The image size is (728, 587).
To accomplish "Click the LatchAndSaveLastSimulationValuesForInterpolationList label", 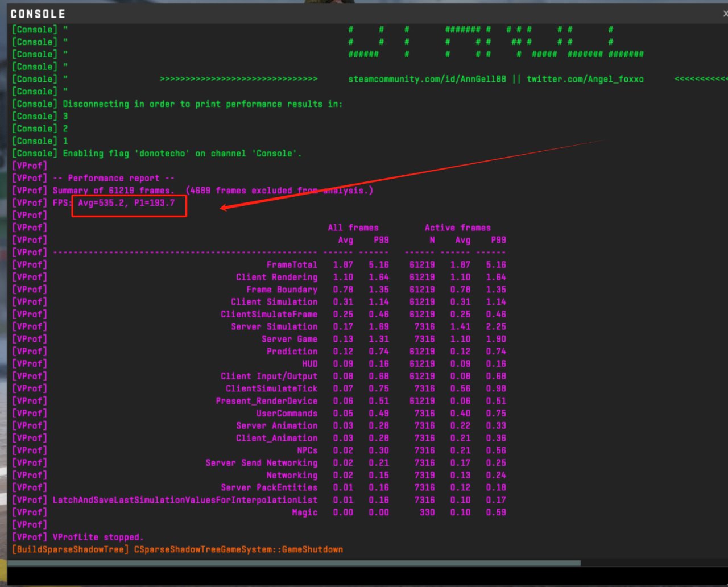I will (185, 500).
